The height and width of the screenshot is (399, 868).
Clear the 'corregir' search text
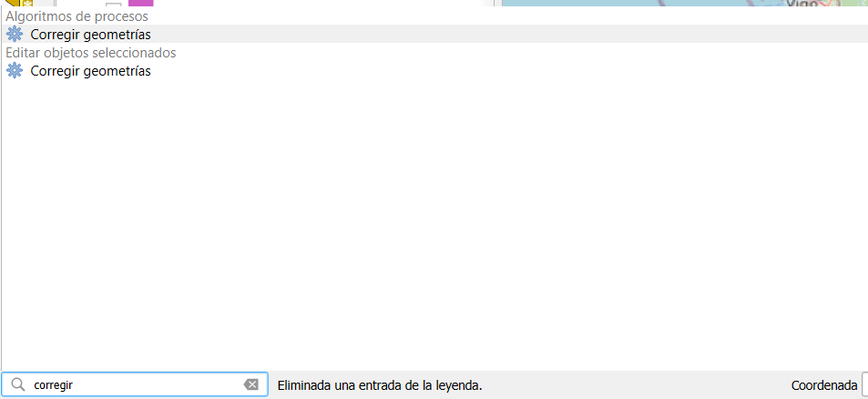(251, 385)
